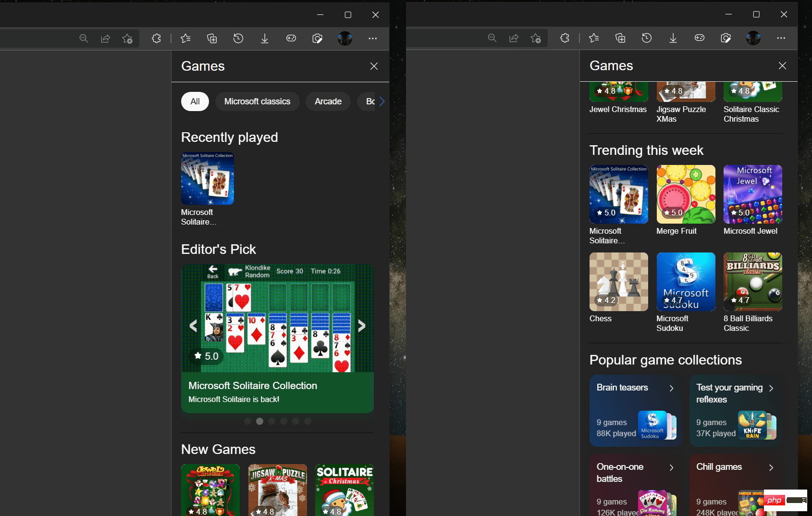Click Games controller icon in left window
Screen dimensions: 812x516
click(x=291, y=38)
